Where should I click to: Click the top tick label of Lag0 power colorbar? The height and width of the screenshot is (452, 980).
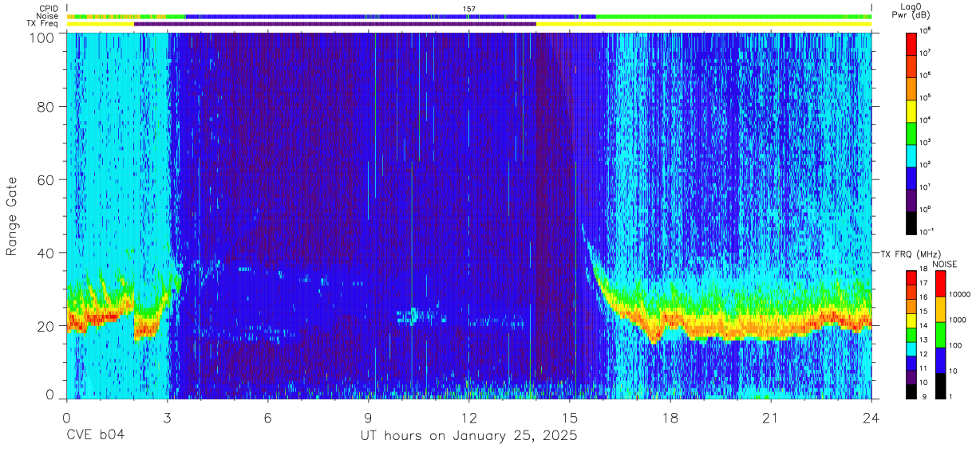(x=927, y=31)
